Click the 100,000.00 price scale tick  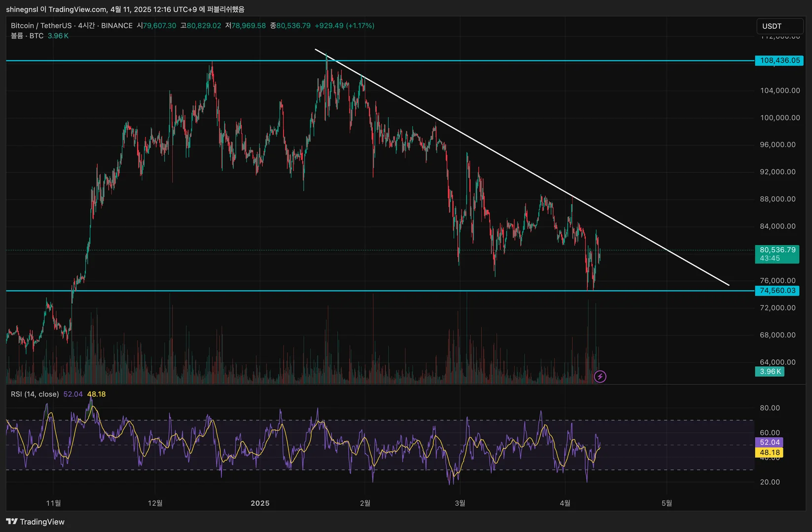780,118
